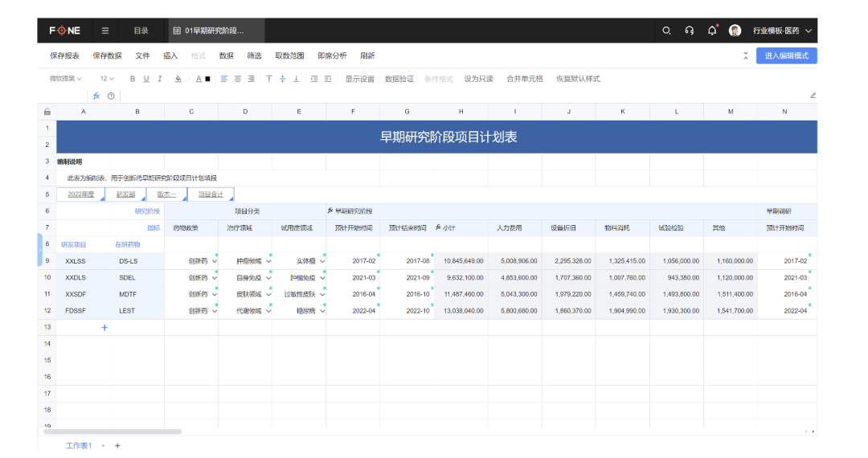
Task: Click the FONE logo
Action: point(65,31)
